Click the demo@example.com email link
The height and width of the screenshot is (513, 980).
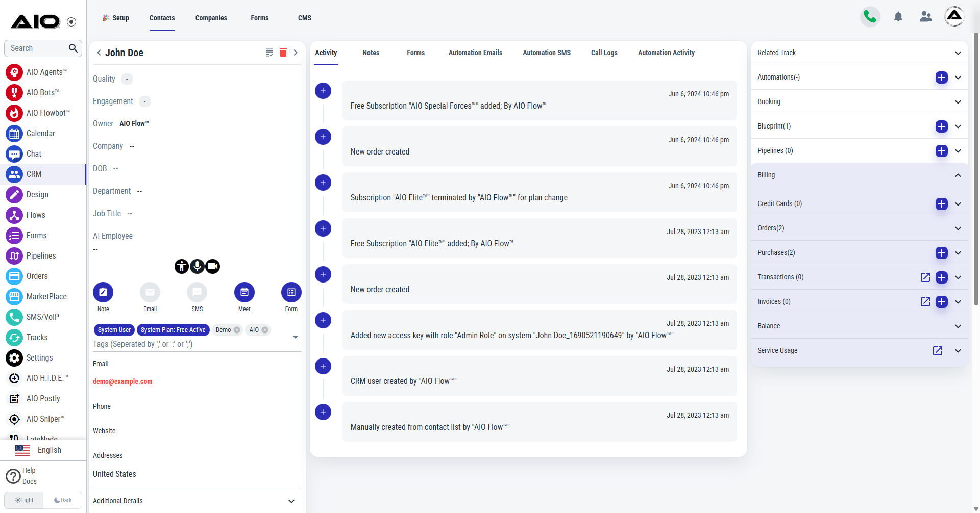pyautogui.click(x=122, y=381)
